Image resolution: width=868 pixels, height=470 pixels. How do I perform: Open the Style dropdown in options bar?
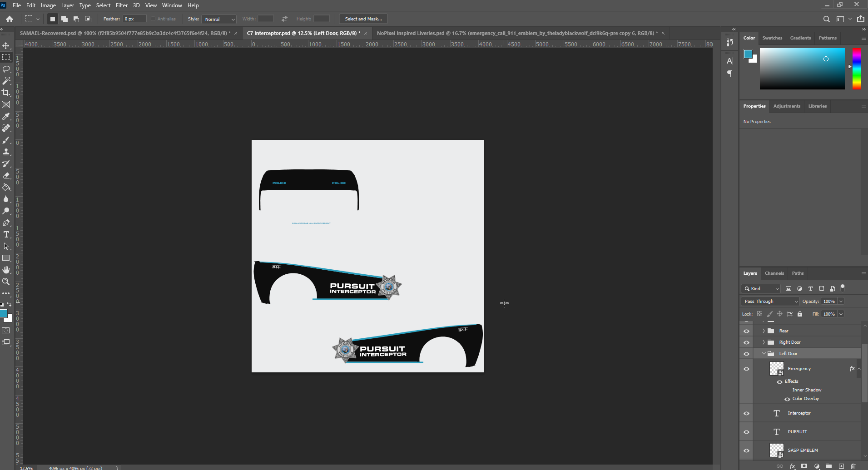coord(219,19)
